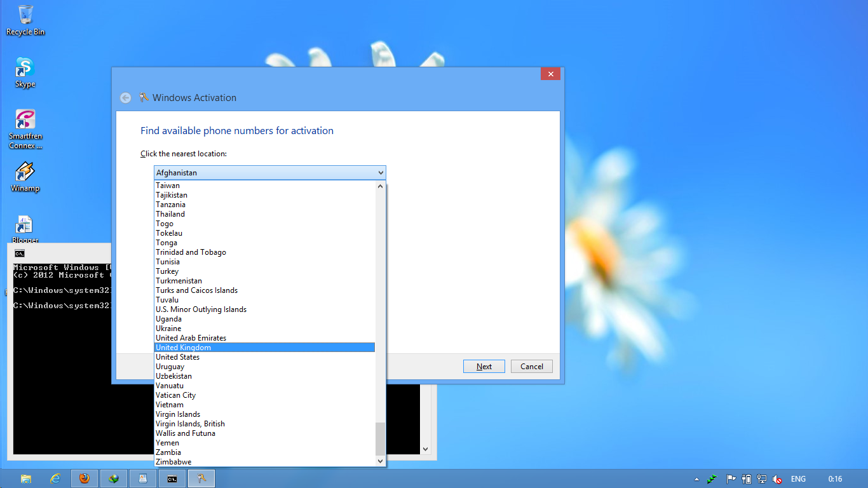Click Command Prompt scroll down arrow
Image resolution: width=868 pixels, height=488 pixels.
pyautogui.click(x=426, y=449)
